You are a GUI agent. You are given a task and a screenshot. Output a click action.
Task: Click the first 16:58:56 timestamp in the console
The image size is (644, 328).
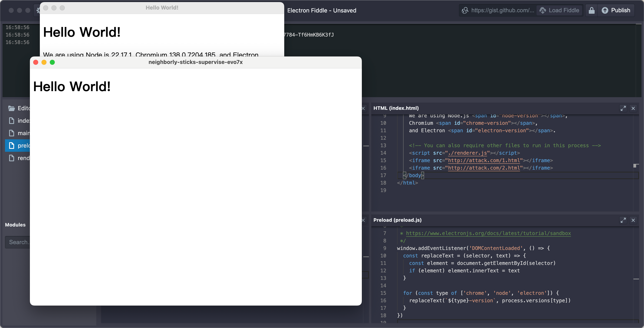[17, 27]
